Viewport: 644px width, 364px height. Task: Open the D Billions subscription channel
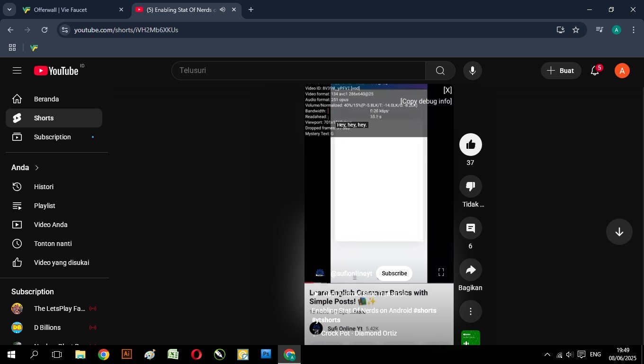54,328
